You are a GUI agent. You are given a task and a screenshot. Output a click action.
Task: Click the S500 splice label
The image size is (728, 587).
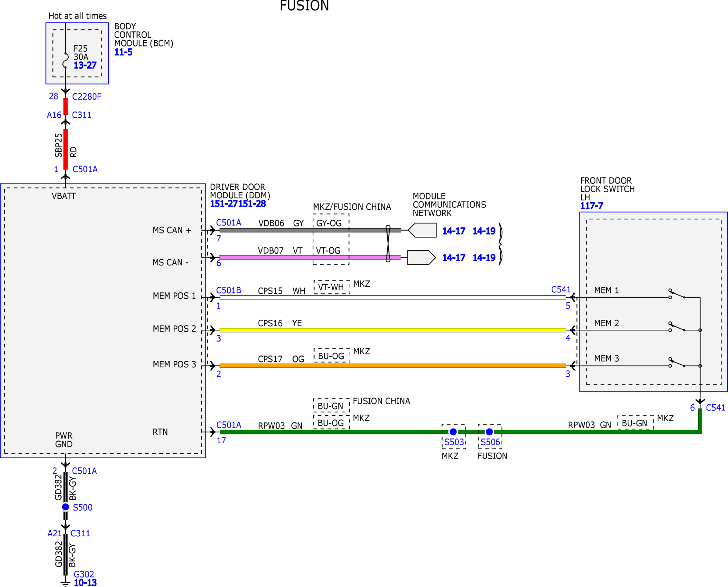[83, 507]
